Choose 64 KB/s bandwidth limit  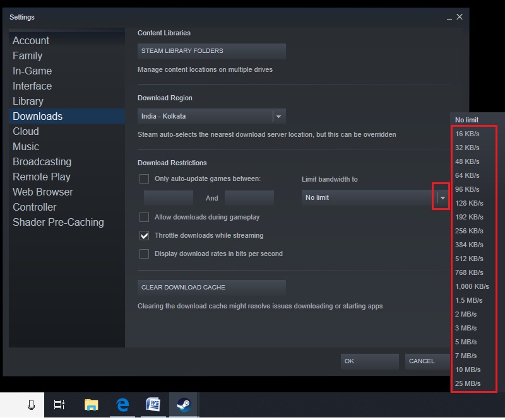point(467,175)
